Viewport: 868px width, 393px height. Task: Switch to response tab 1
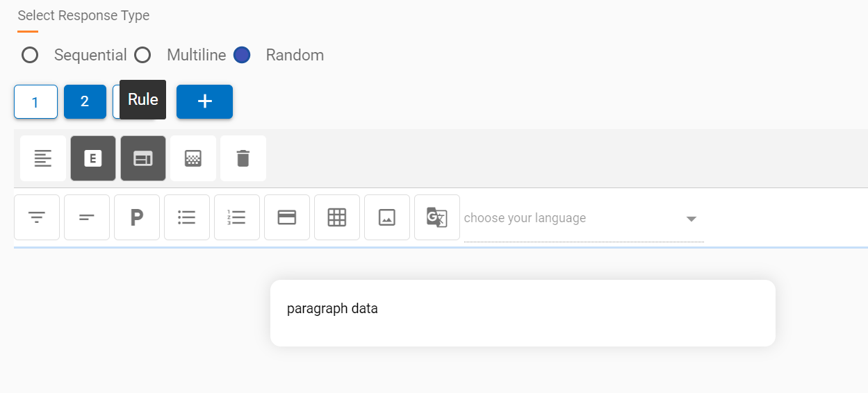35,102
